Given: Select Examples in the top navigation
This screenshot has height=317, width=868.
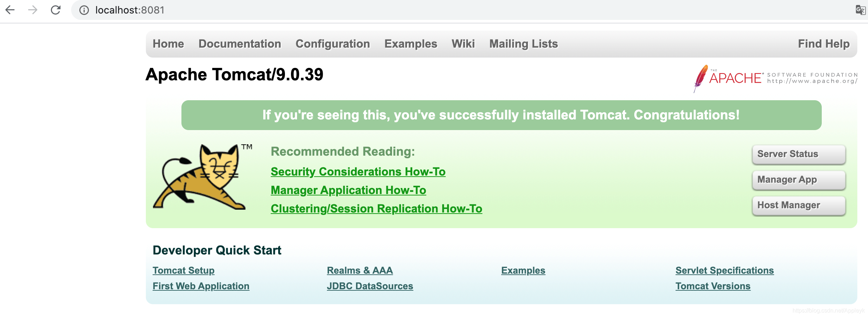Looking at the screenshot, I should pos(411,44).
